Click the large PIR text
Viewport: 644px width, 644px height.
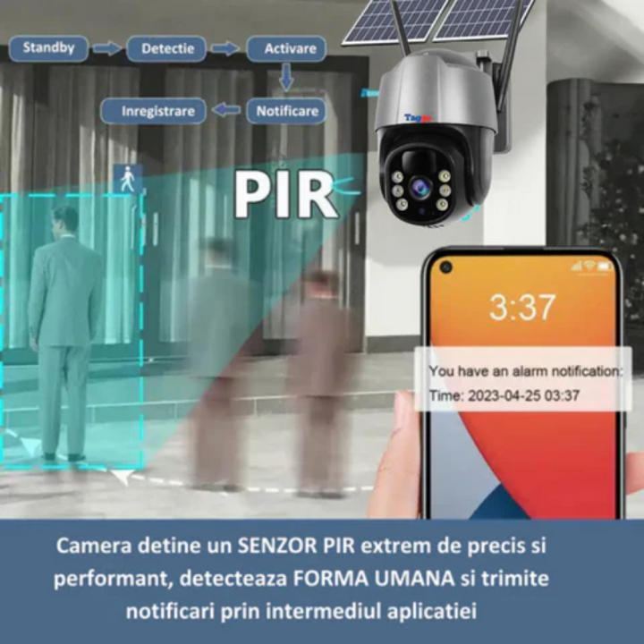click(x=285, y=195)
